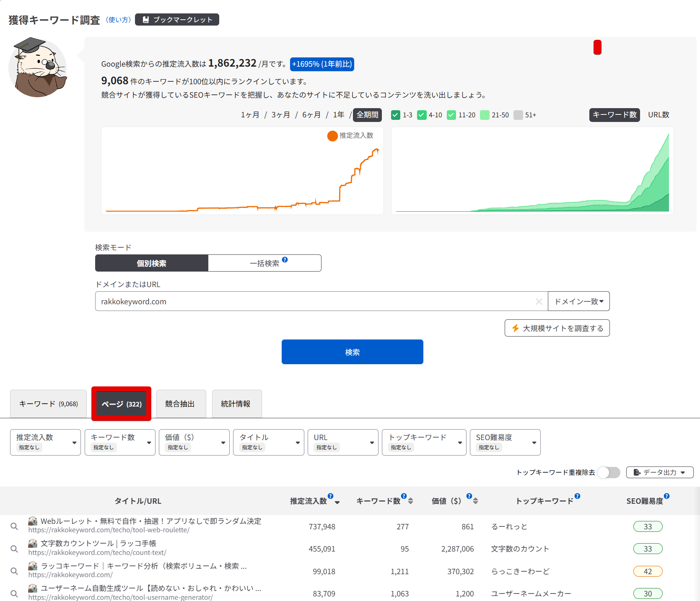Uncheck the 1-3 rank checkbox

click(395, 115)
